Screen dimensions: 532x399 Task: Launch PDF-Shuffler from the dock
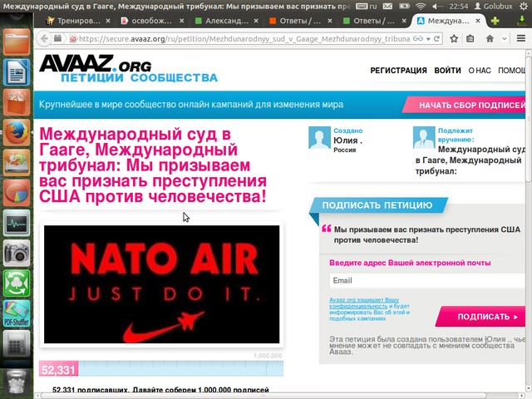pyautogui.click(x=17, y=313)
